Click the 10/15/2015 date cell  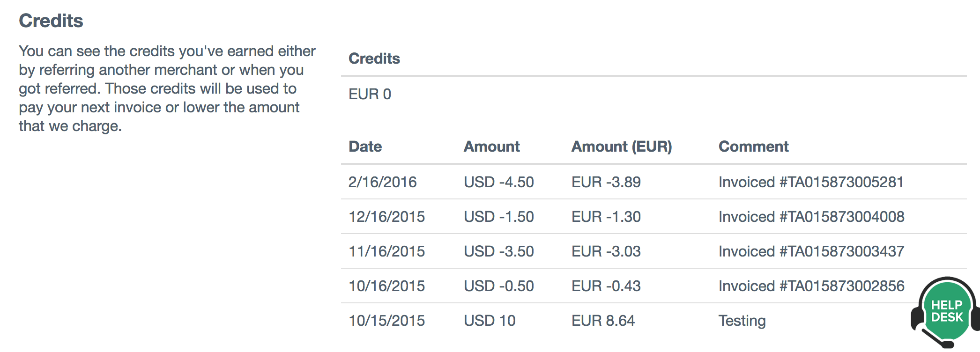pos(386,321)
